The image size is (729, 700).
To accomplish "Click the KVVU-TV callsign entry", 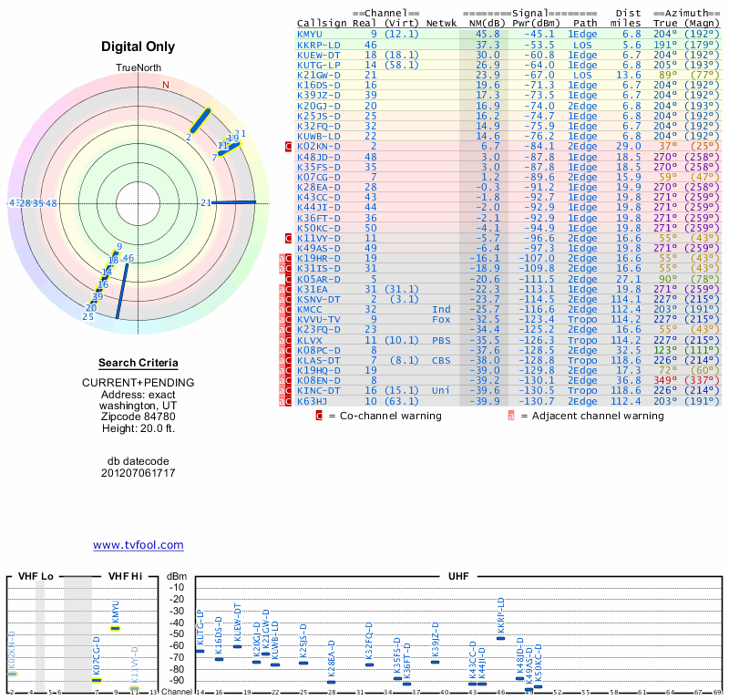I will pyautogui.click(x=319, y=319).
